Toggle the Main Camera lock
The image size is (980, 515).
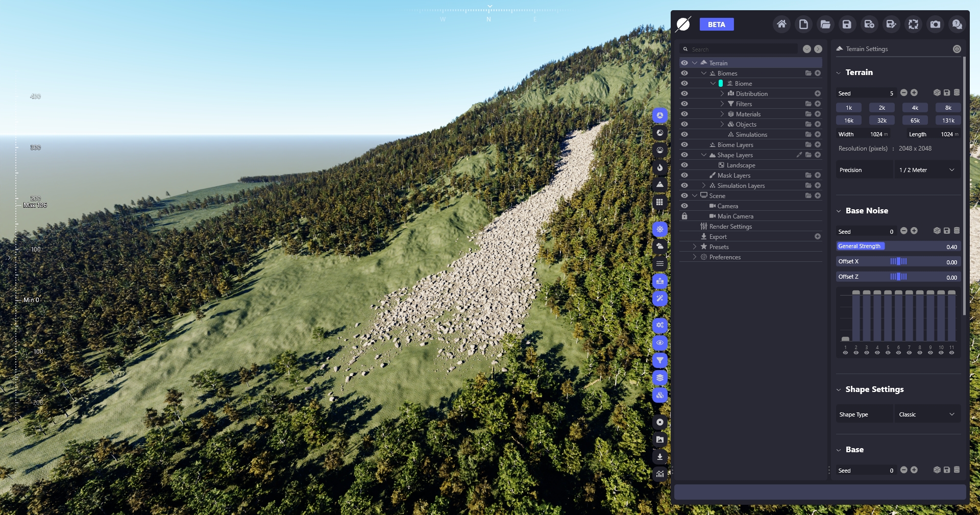[x=684, y=216]
